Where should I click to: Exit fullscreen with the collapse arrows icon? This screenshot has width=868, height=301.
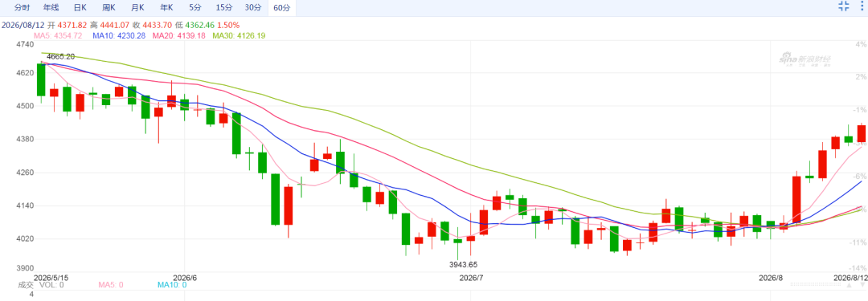(843, 6)
